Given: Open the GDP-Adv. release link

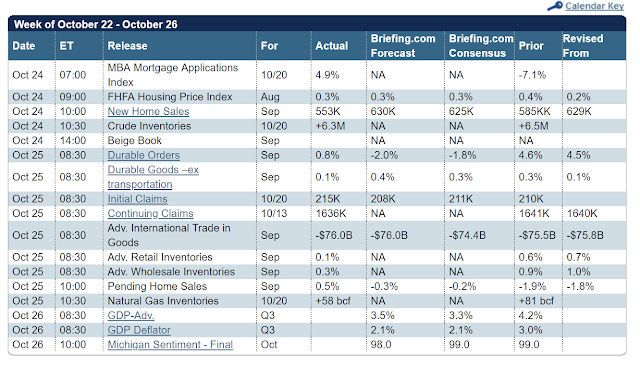Looking at the screenshot, I should [131, 316].
